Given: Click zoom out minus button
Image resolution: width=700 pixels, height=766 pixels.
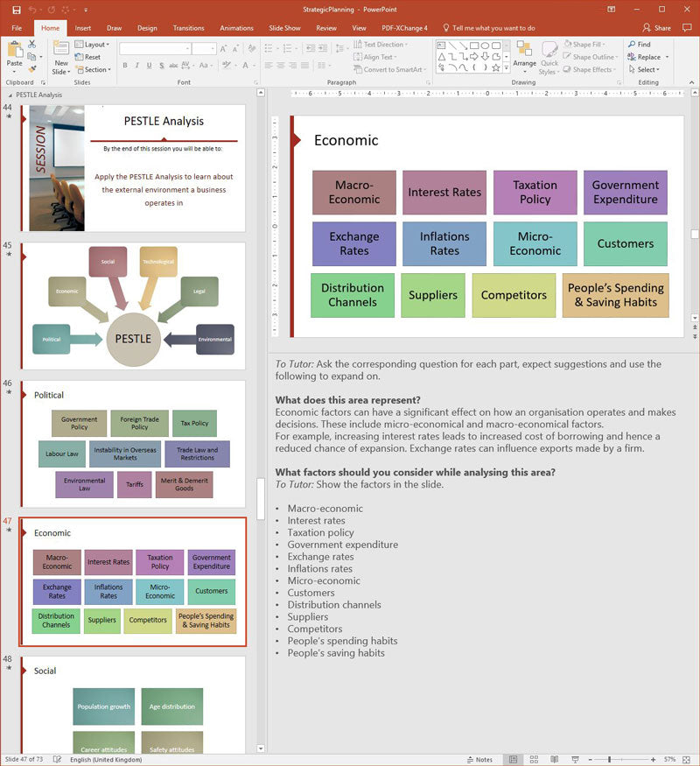Looking at the screenshot, I should (x=590, y=760).
